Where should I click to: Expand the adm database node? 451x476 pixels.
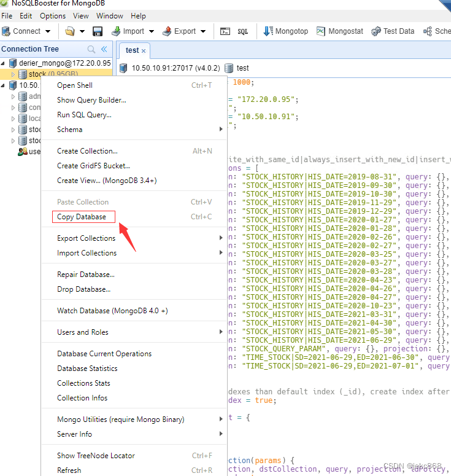[13, 96]
